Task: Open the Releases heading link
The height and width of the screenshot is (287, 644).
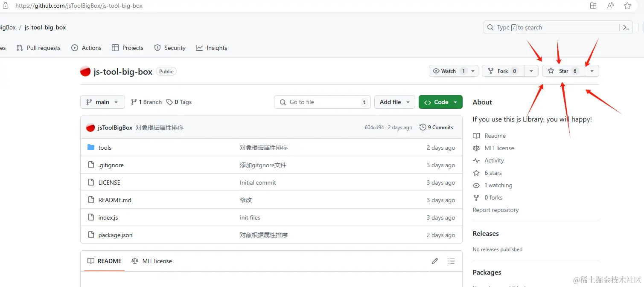Action: [486, 234]
